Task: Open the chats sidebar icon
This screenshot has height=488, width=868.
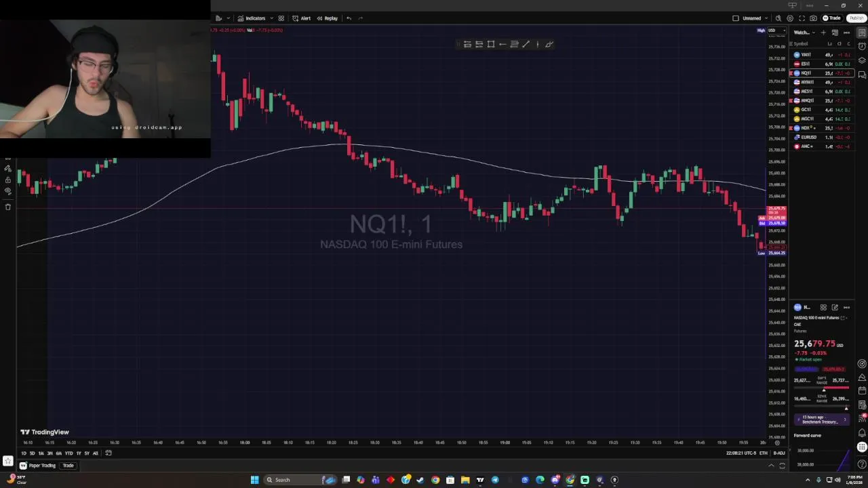Action: pyautogui.click(x=862, y=75)
